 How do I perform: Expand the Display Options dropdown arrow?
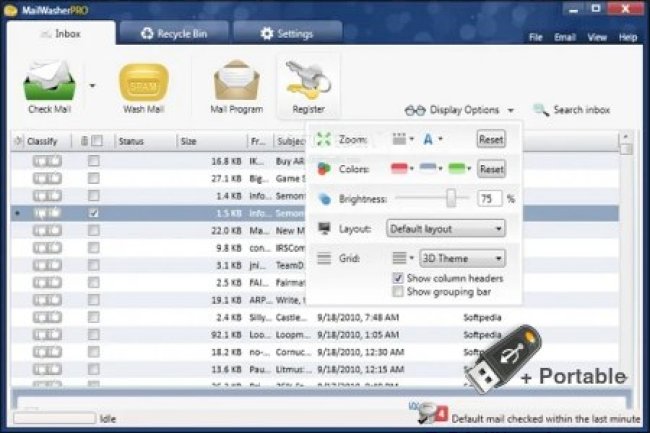point(511,111)
